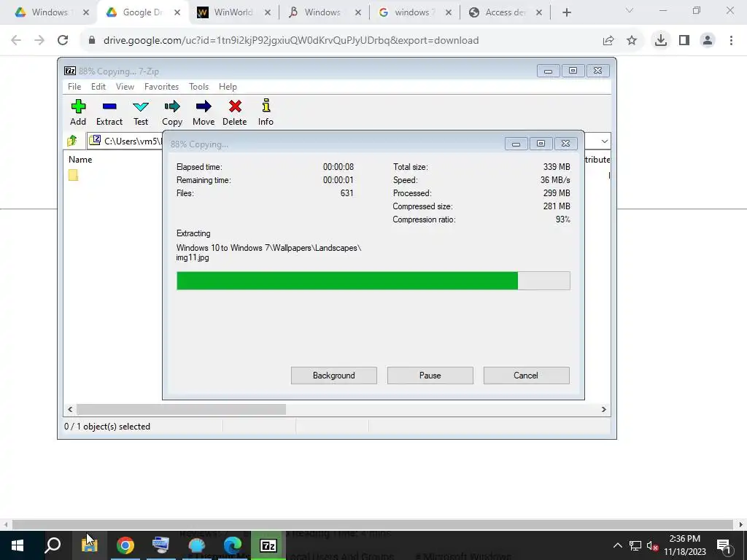
Task: Click the 7-Zip path input field
Action: pyautogui.click(x=125, y=141)
